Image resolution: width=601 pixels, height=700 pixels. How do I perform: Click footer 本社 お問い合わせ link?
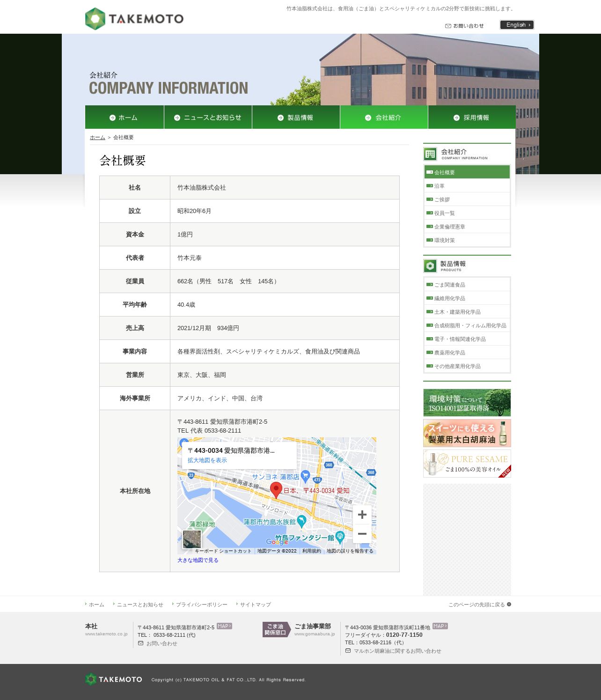(x=161, y=643)
